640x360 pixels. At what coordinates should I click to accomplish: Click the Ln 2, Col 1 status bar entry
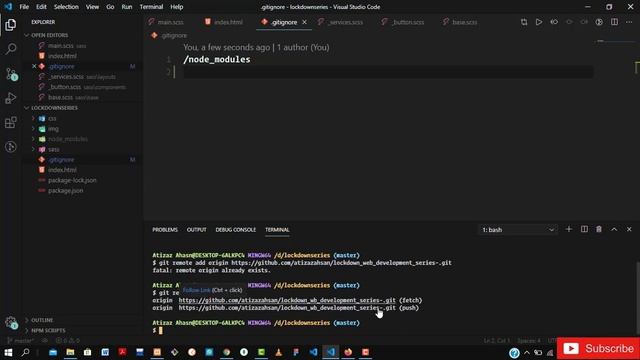pyautogui.click(x=497, y=340)
